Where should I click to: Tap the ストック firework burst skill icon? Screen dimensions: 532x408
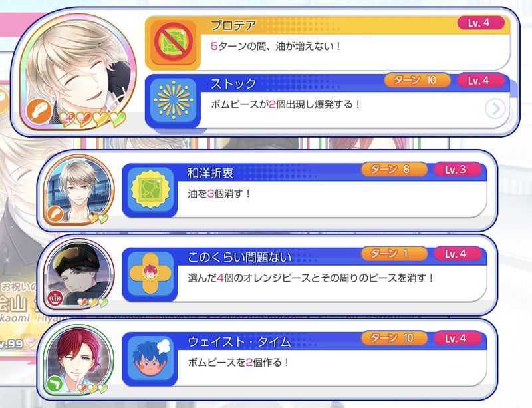[173, 101]
